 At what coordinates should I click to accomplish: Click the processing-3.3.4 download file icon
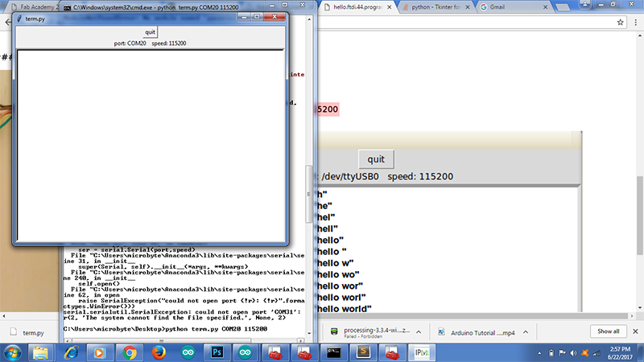pyautogui.click(x=334, y=331)
